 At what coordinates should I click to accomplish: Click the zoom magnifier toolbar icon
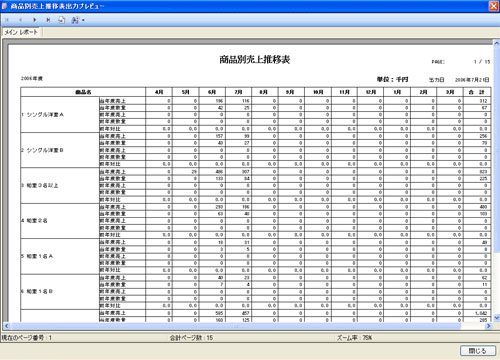(x=75, y=20)
